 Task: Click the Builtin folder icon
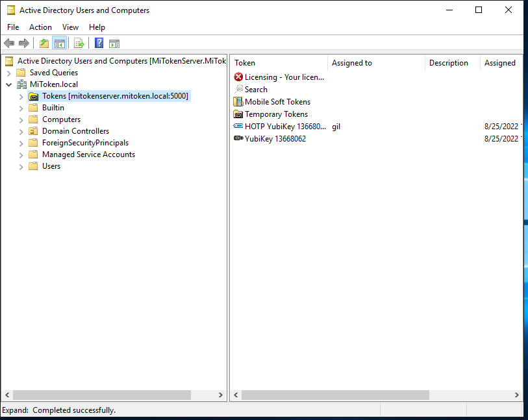coord(33,108)
